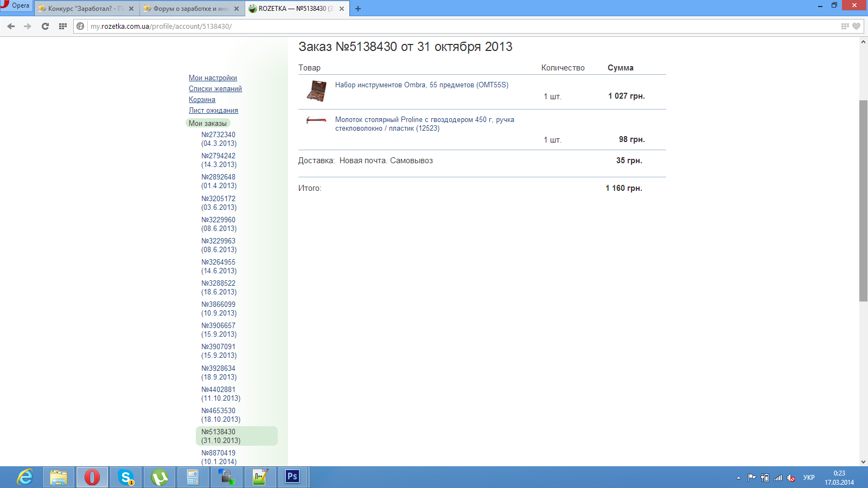Open the Списки желаний link
This screenshot has width=868, height=488.
(215, 89)
